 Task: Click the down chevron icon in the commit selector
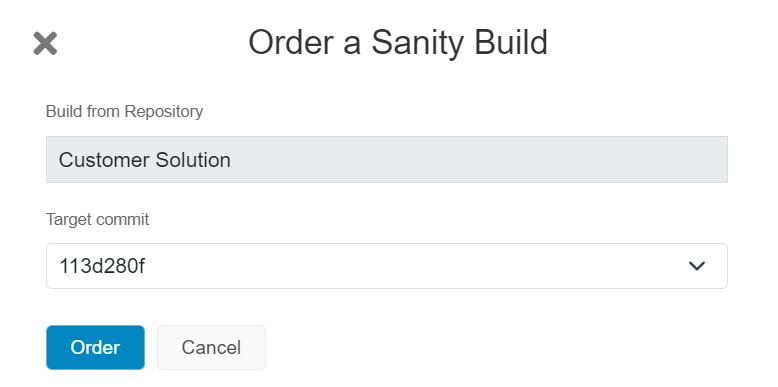697,266
